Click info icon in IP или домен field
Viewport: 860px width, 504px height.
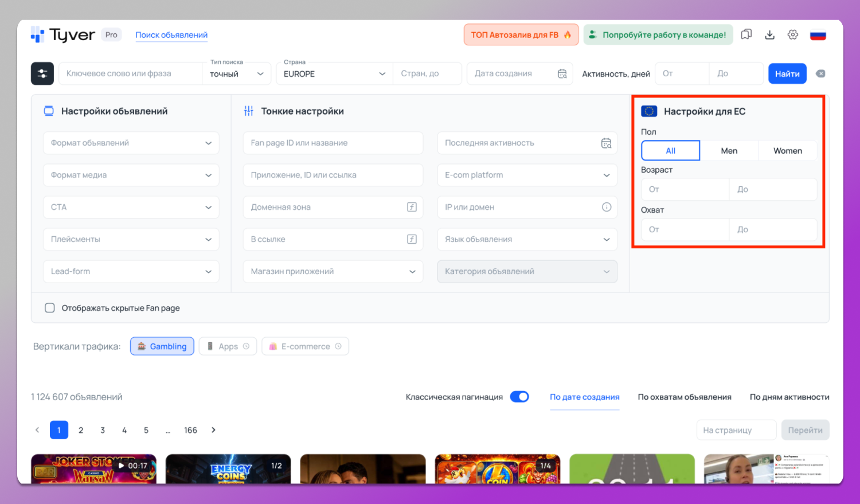click(606, 207)
